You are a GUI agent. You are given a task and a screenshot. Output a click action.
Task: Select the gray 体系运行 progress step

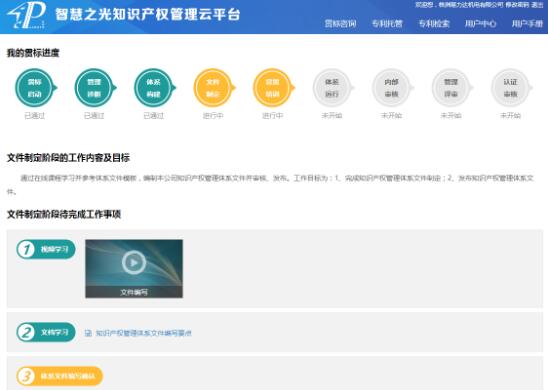click(332, 88)
